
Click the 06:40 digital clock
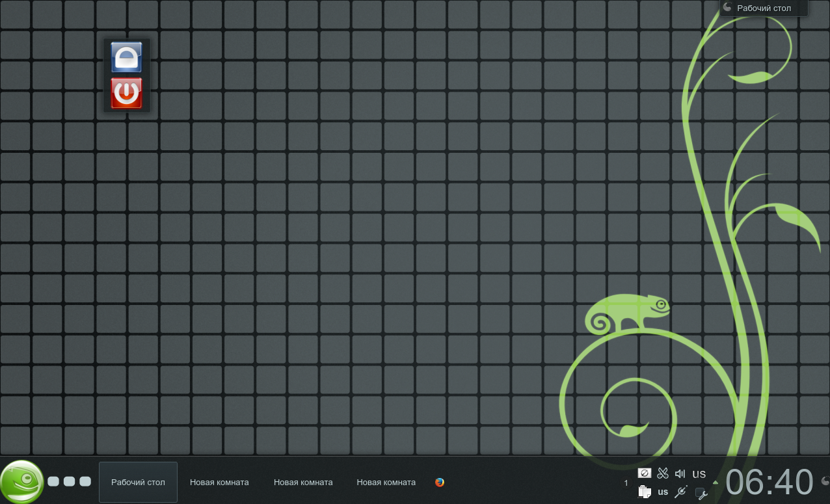click(x=770, y=483)
